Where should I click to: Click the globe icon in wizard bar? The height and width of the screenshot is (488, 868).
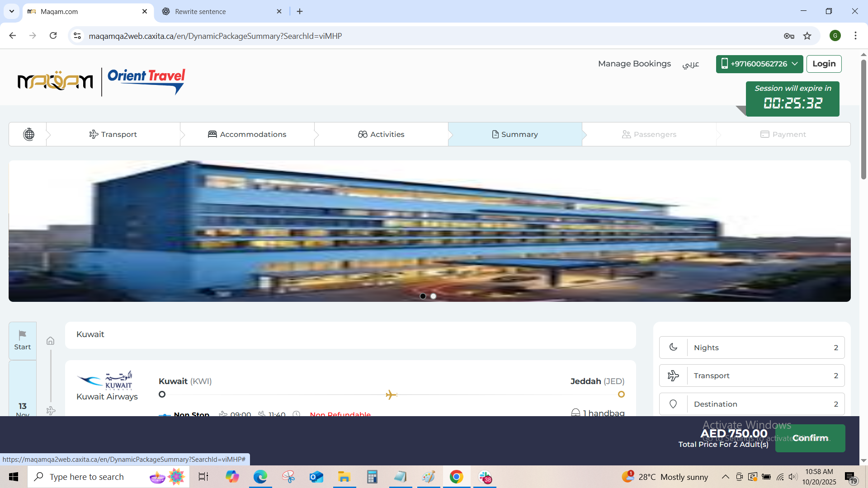[28, 134]
